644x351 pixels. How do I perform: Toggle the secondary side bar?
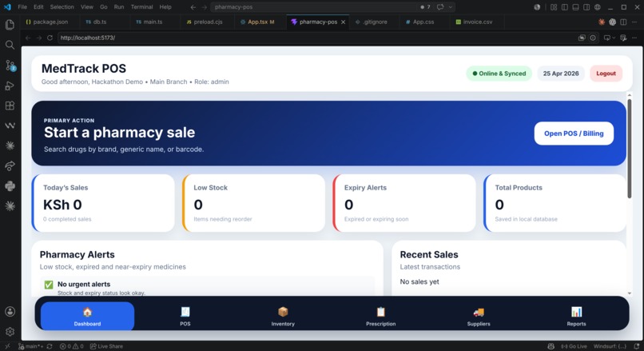click(x=586, y=7)
